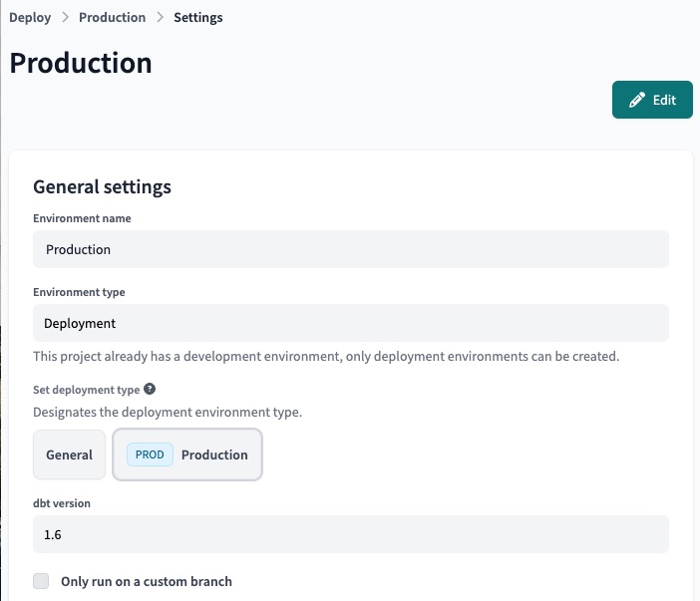Viewport: 700px width, 601px height.
Task: Click the PROD badge icon
Action: click(150, 454)
